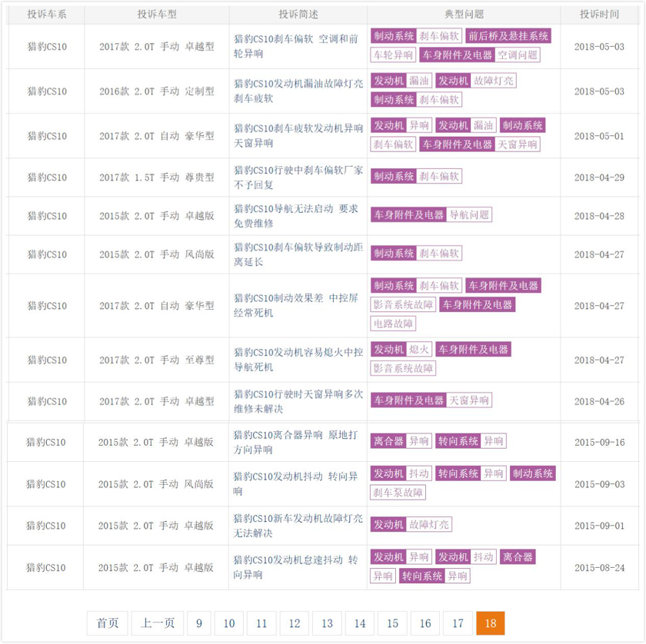The image size is (646, 644).
Task: Open complaint 猎豹CS10新车发动机故障灯亮无法解决
Action: pyautogui.click(x=298, y=526)
